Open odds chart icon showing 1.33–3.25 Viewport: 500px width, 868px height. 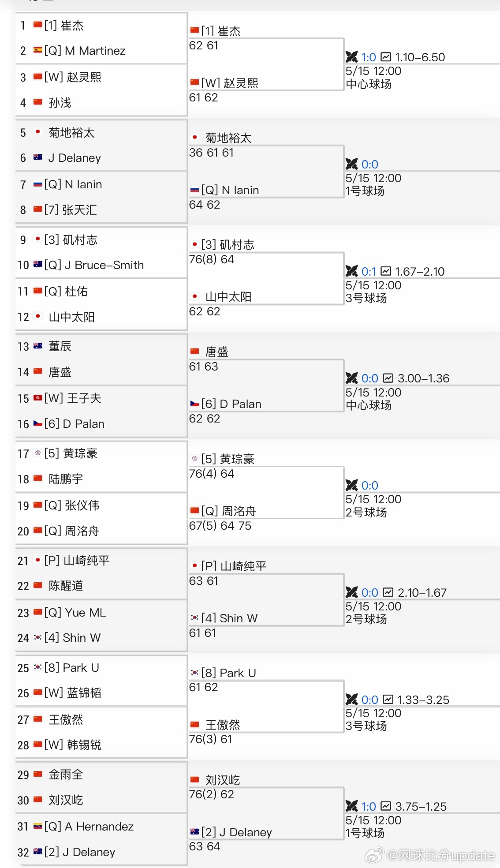pyautogui.click(x=388, y=699)
